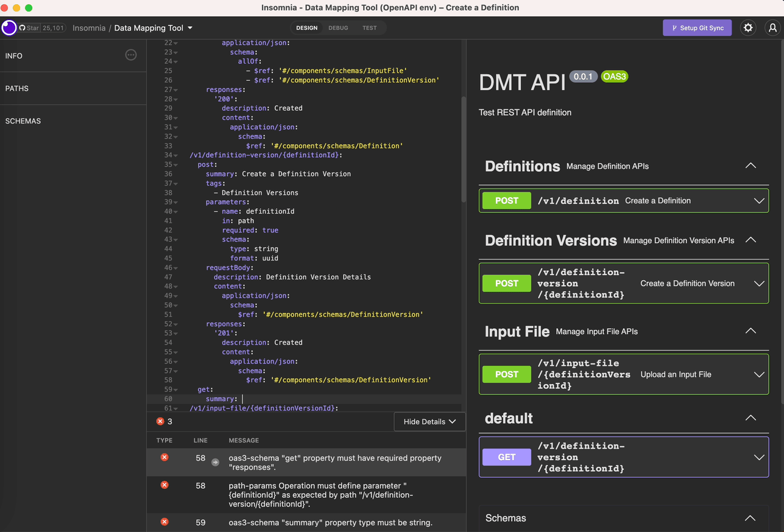The width and height of the screenshot is (784, 532).
Task: Switch to the TEST tab
Action: (x=369, y=28)
